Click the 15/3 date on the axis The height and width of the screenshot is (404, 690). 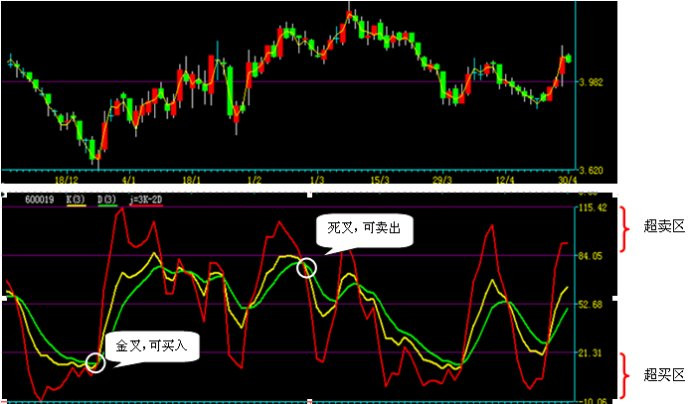pyautogui.click(x=380, y=180)
